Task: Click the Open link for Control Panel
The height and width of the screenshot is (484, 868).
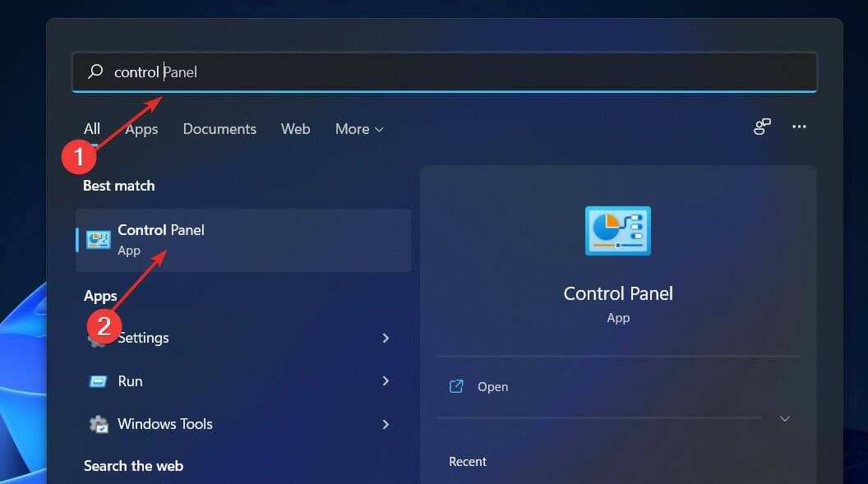Action: 492,386
